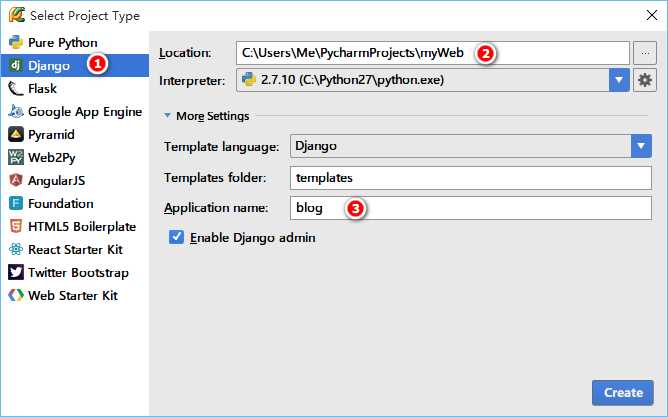Select the Foundation project icon
The height and width of the screenshot is (417, 668).
16,203
